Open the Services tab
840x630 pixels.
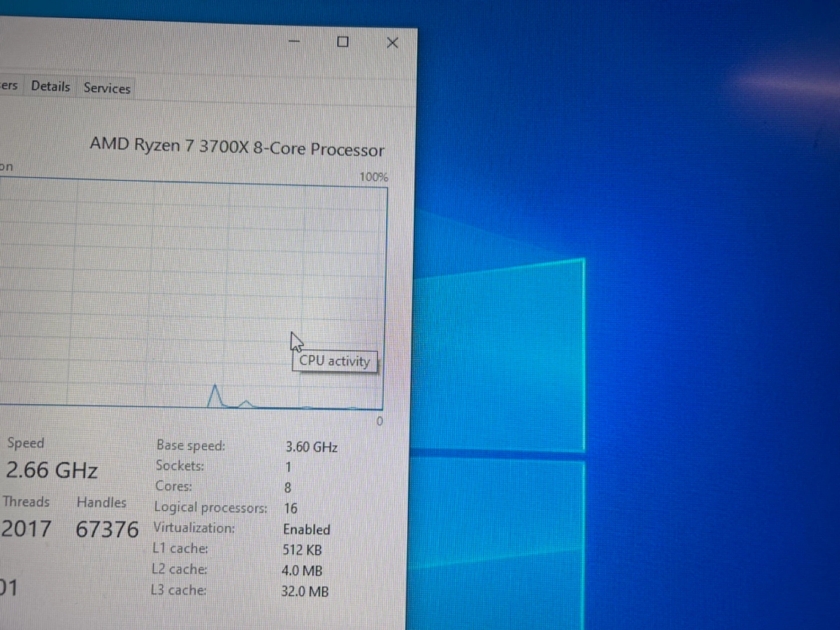(x=107, y=88)
